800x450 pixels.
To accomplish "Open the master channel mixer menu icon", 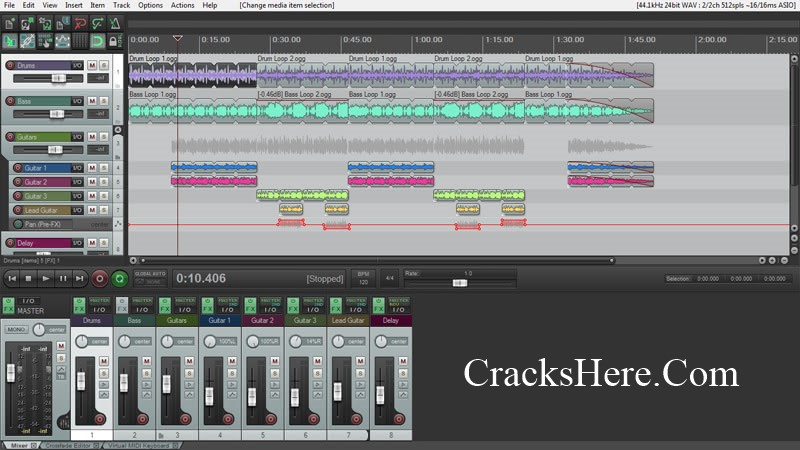I will 64,422.
